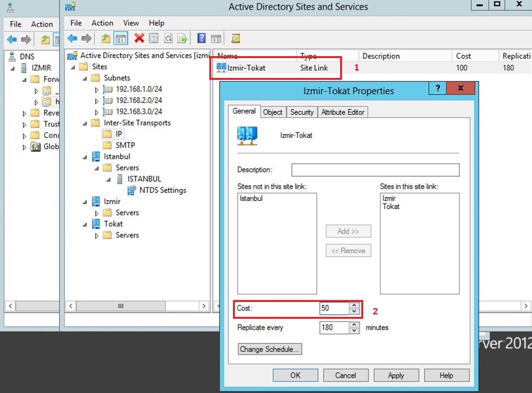This screenshot has width=532, height=393.
Task: Increase Replicate every minutes with up arrow
Action: click(x=354, y=325)
